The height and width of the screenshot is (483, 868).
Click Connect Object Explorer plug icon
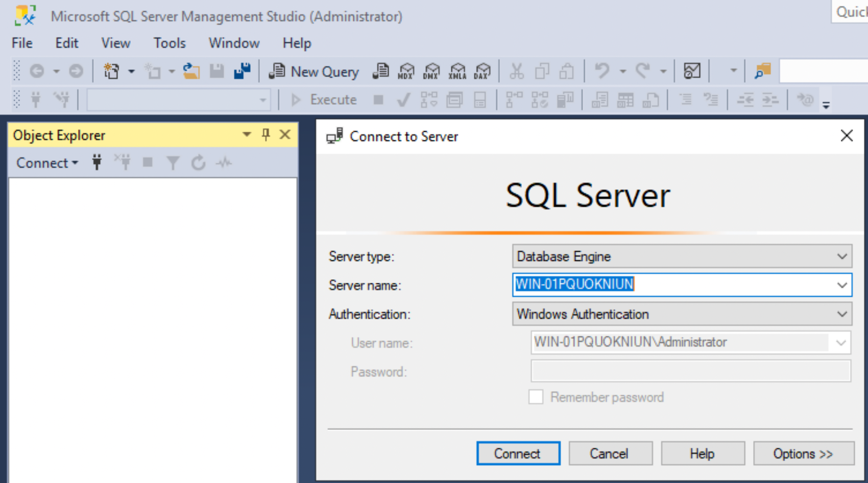click(97, 163)
